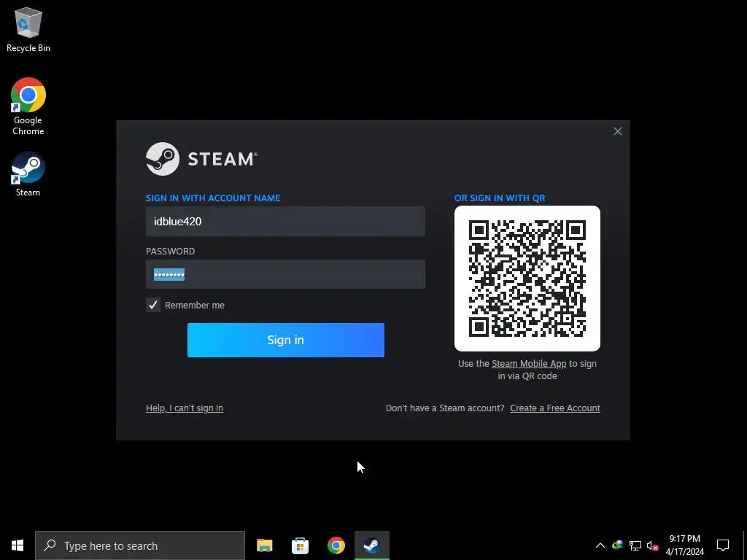Click the Remember me label text
The image size is (747, 560).
tap(194, 306)
